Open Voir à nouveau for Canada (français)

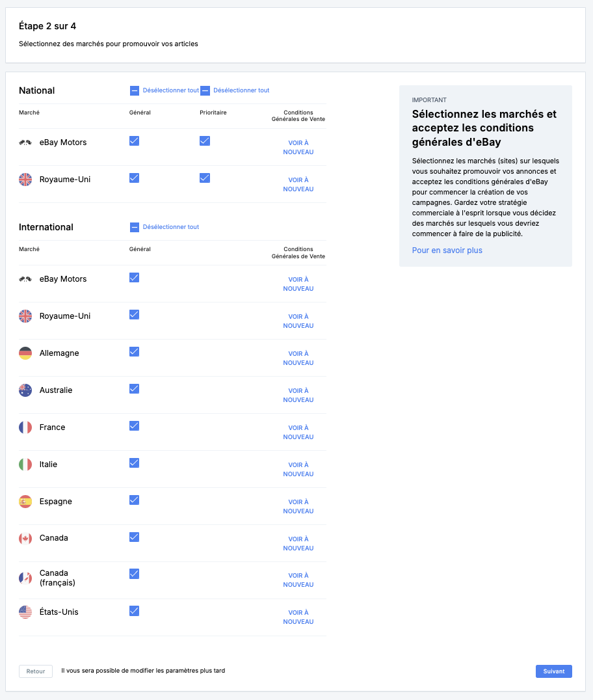[298, 580]
